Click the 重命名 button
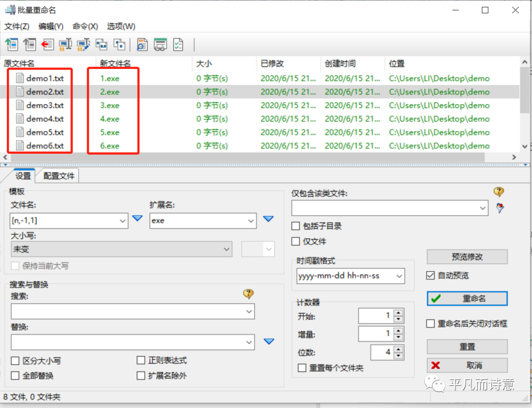Viewport: 532px width, 408px height. click(467, 299)
